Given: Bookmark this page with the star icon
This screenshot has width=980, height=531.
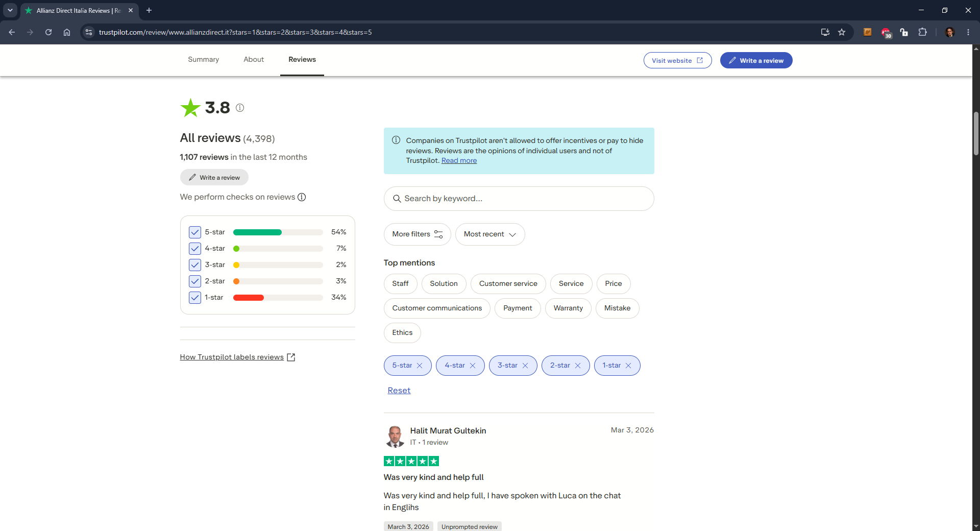Looking at the screenshot, I should 842,32.
